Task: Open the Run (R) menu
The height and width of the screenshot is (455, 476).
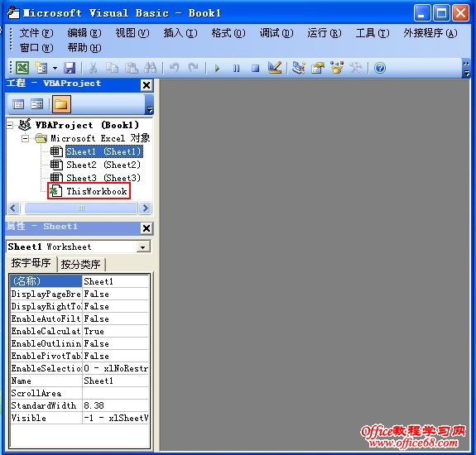Action: tap(325, 33)
